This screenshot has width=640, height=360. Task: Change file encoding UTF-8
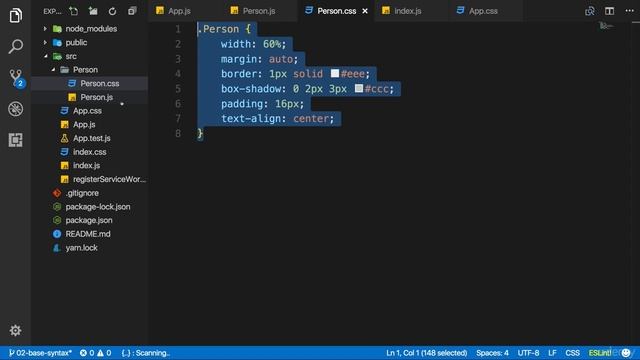pos(528,353)
